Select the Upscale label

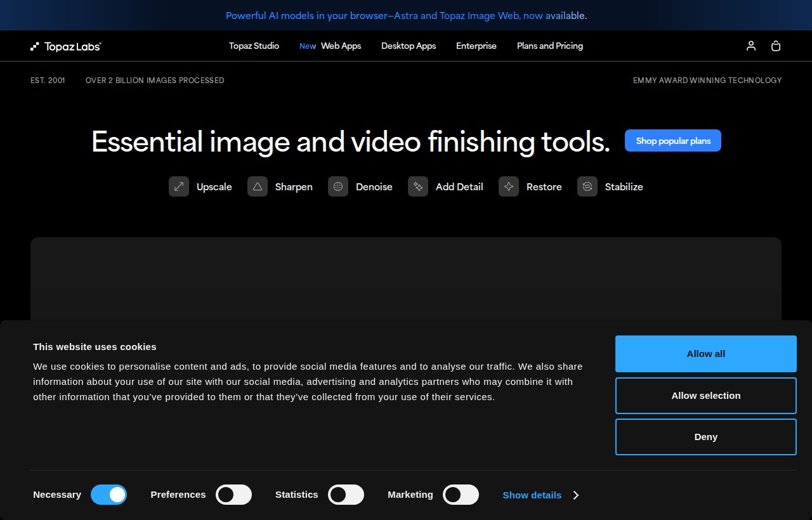[214, 186]
